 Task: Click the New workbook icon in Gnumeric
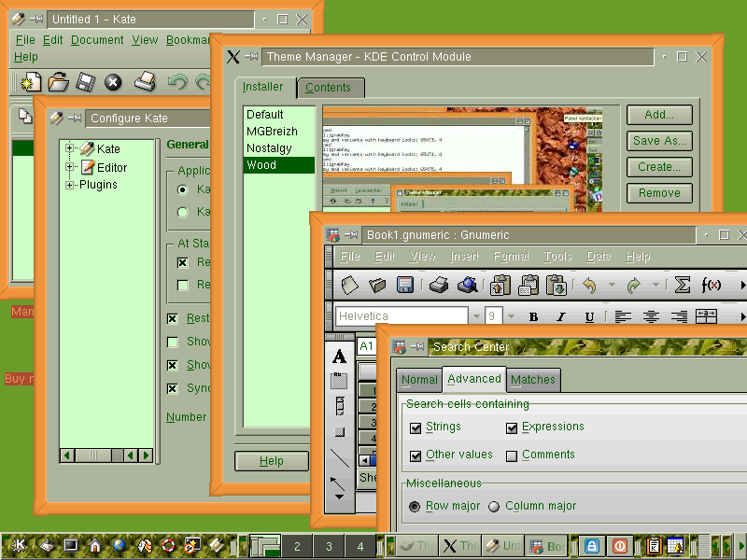[x=349, y=285]
